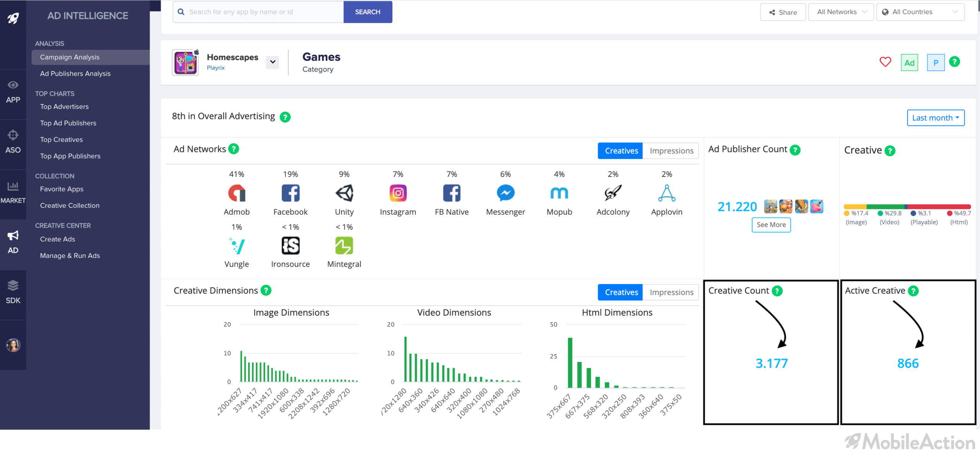Image resolution: width=980 pixels, height=452 pixels.
Task: Go to Top Advertisers
Action: pos(64,106)
